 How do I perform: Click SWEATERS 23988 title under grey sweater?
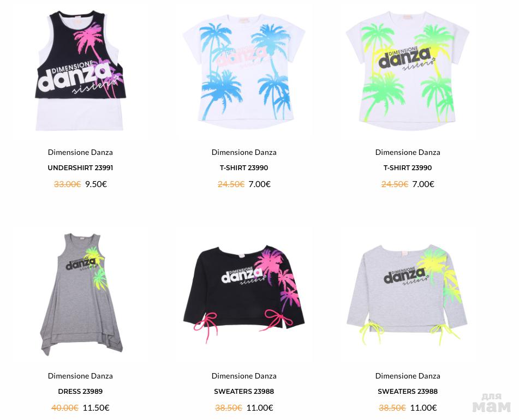click(x=408, y=391)
